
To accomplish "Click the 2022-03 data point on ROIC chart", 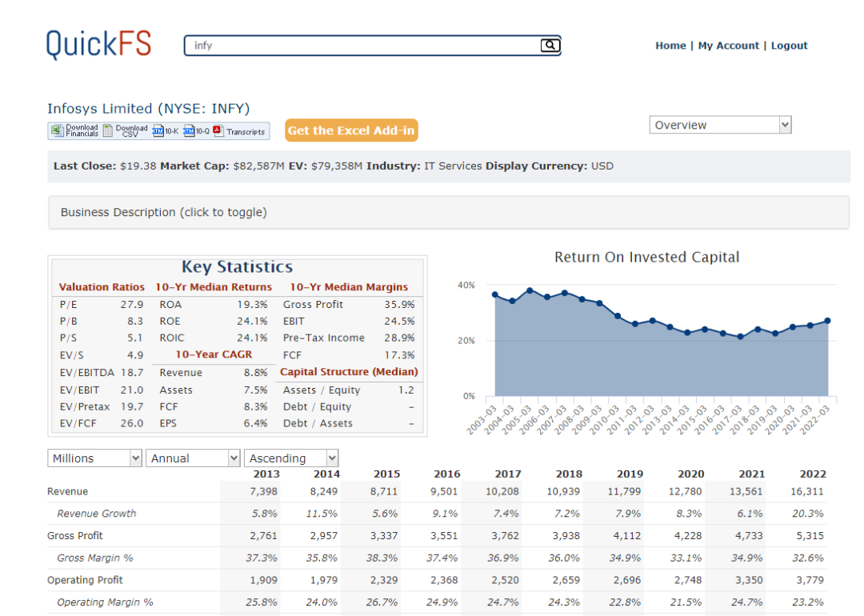I will 827,321.
